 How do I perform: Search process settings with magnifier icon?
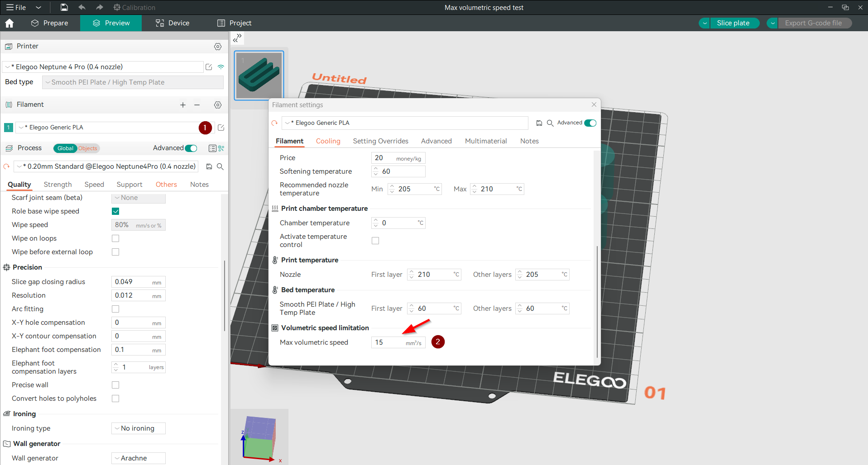220,166
